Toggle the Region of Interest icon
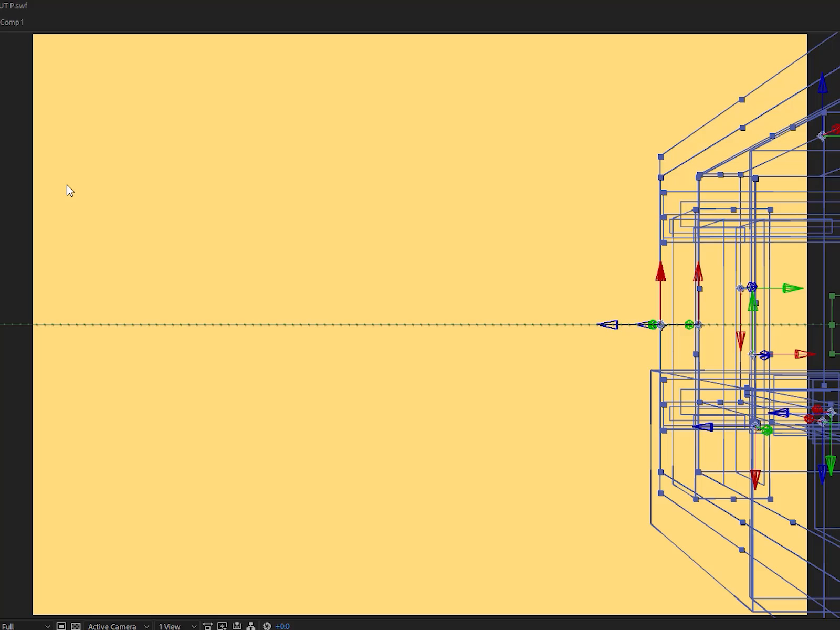 click(61, 626)
